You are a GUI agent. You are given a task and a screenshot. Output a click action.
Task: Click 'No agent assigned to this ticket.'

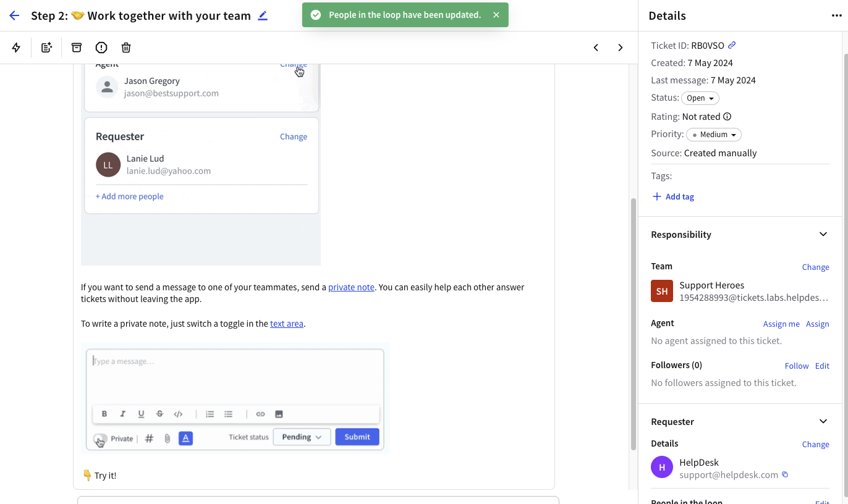coord(716,341)
